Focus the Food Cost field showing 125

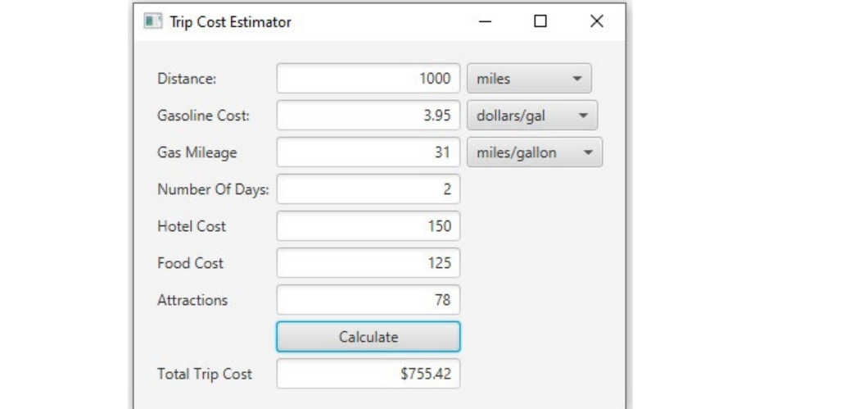[368, 263]
